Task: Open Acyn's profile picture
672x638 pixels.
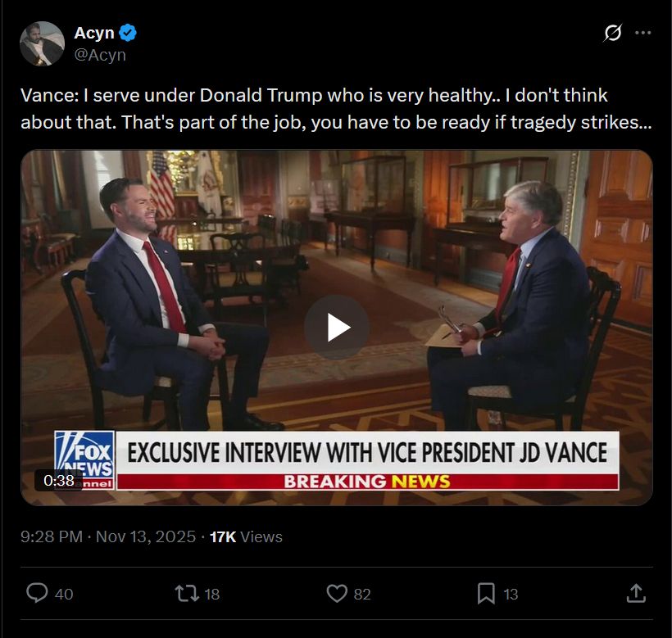Action: pyautogui.click(x=42, y=43)
